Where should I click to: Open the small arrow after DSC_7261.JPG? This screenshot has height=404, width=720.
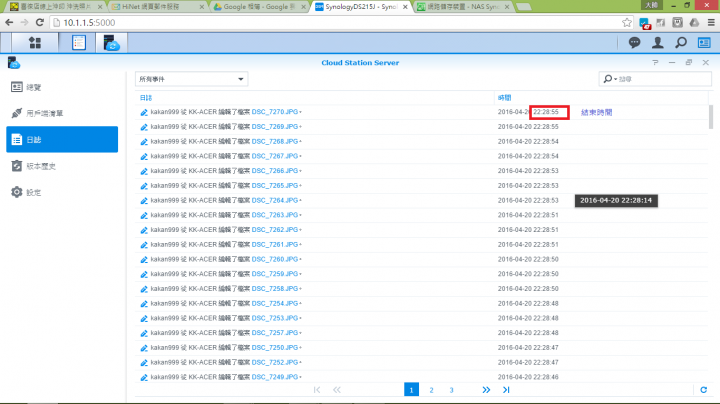[300, 245]
